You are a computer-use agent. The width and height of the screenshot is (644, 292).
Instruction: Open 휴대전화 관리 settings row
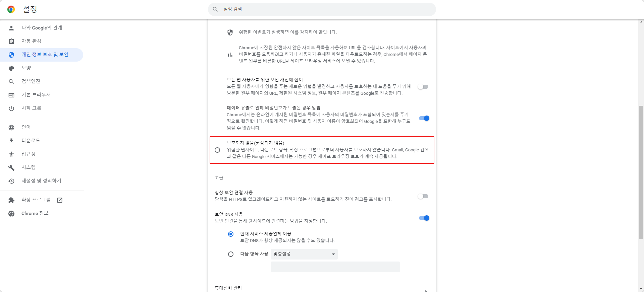[x=322, y=288]
